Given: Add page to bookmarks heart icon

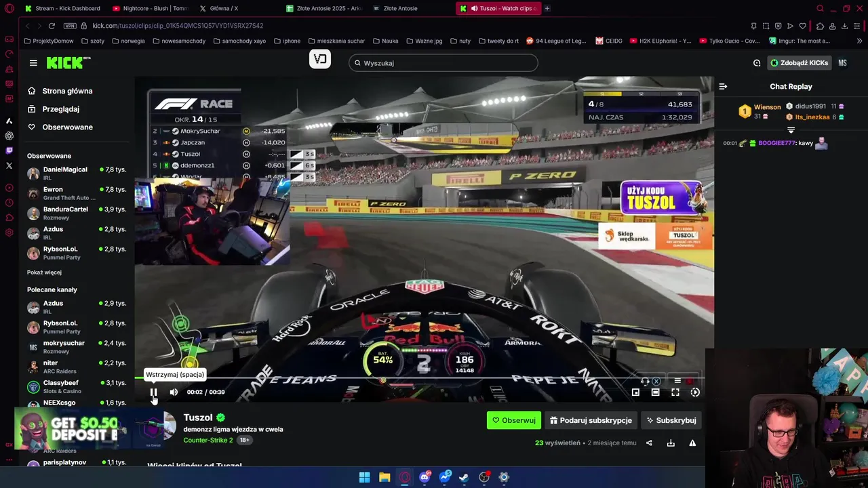Looking at the screenshot, I should point(802,26).
